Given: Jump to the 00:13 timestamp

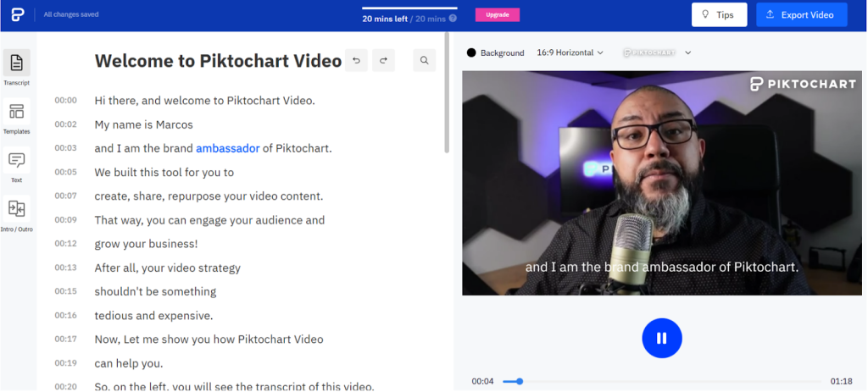Looking at the screenshot, I should coord(65,268).
